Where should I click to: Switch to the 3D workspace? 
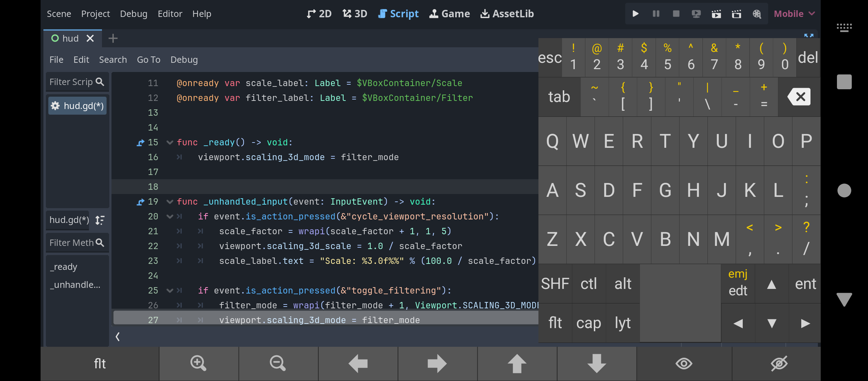tap(355, 14)
